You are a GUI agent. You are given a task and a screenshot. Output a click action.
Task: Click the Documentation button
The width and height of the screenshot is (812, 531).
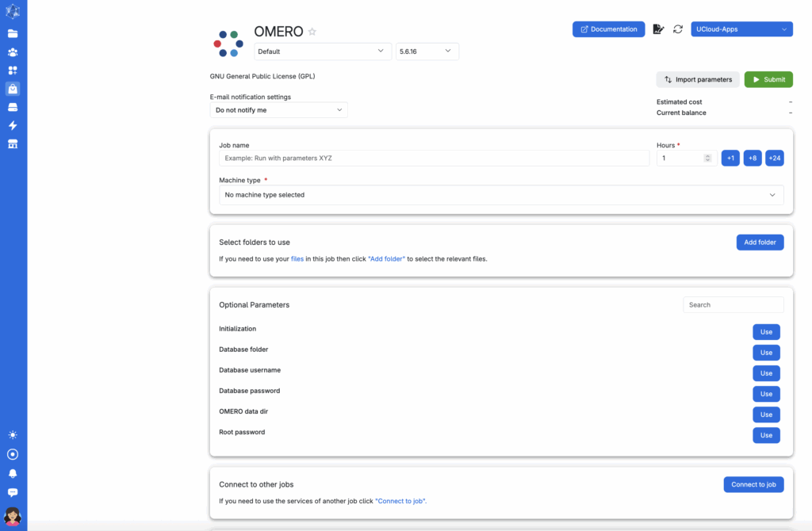coord(608,29)
